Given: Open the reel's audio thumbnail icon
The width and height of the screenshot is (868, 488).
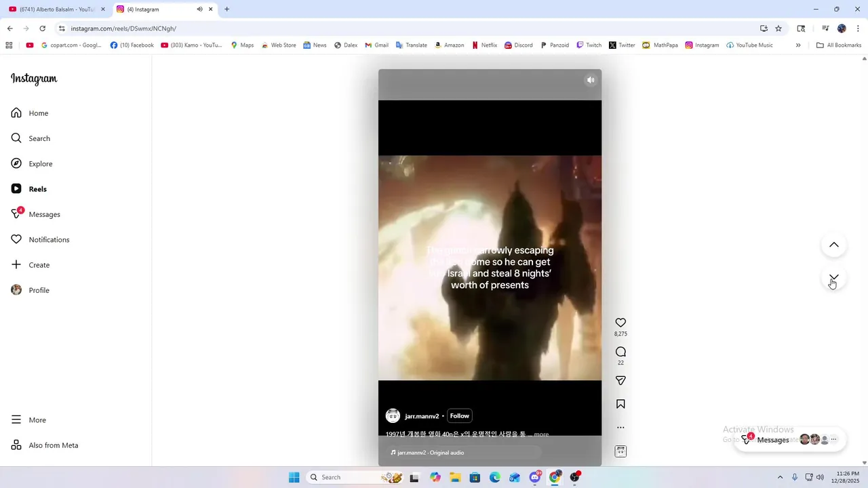Looking at the screenshot, I should tap(620, 451).
